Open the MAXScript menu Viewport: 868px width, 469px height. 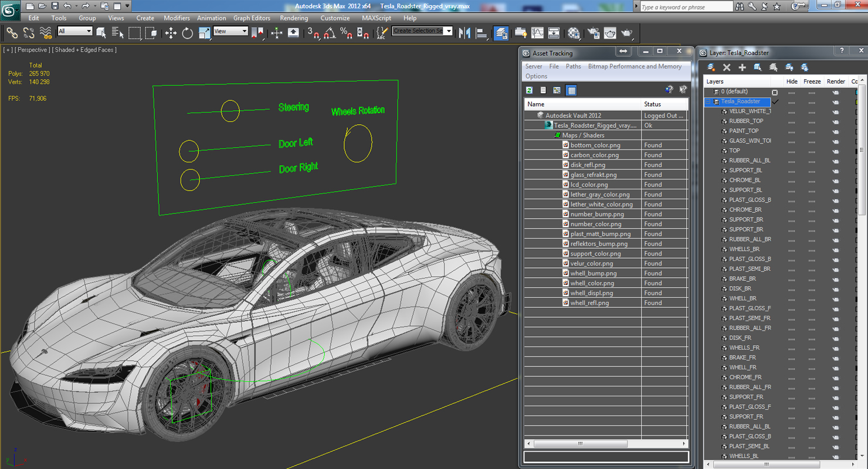coord(377,18)
